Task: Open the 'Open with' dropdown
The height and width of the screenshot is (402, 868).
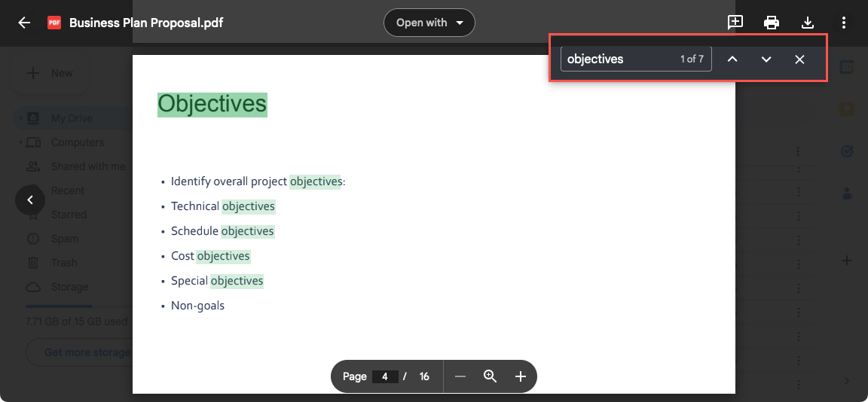Action: (x=429, y=23)
